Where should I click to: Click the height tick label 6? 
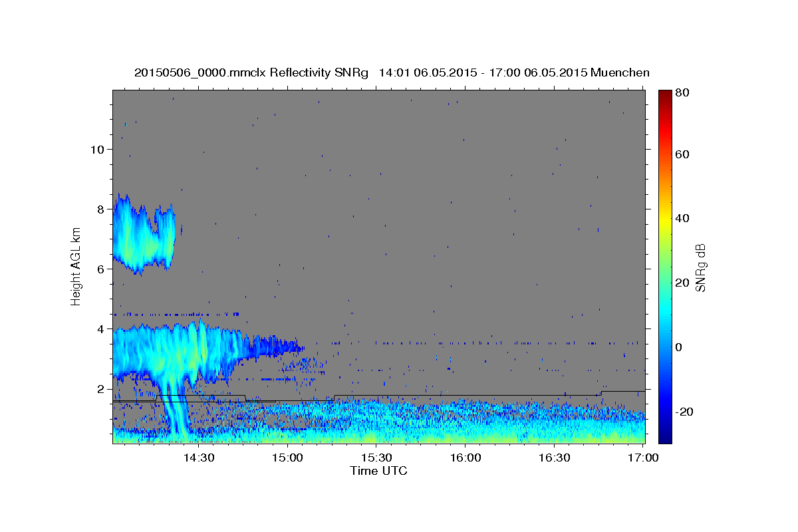(102, 269)
